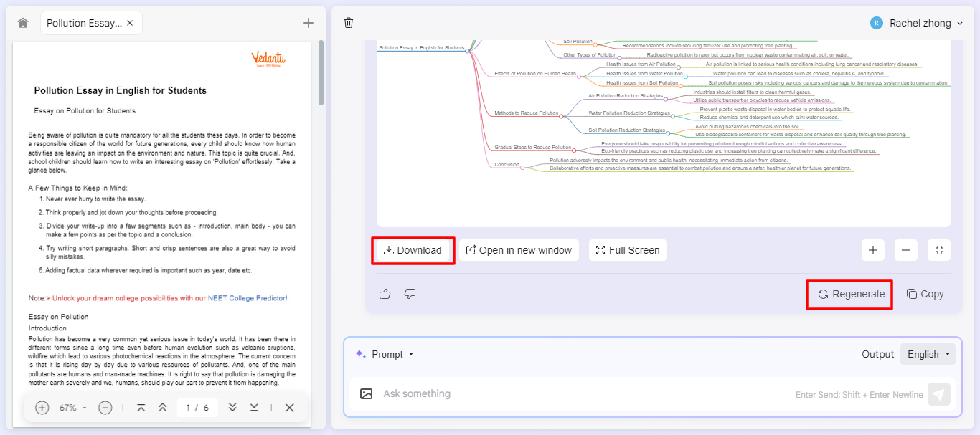Like the response with thumbs up

click(385, 294)
